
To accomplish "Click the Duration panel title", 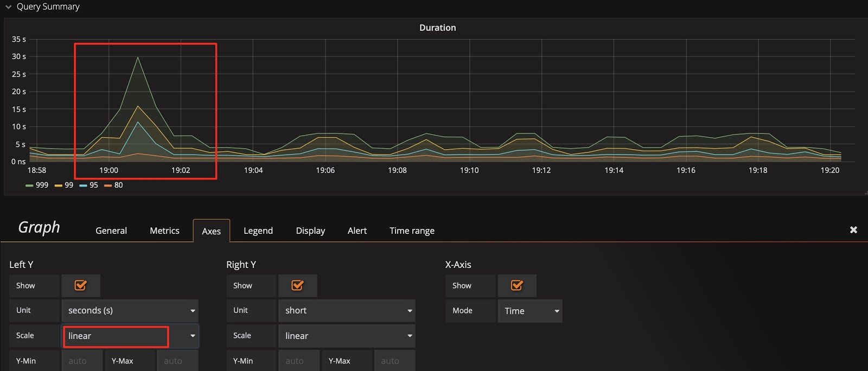I will pos(437,28).
